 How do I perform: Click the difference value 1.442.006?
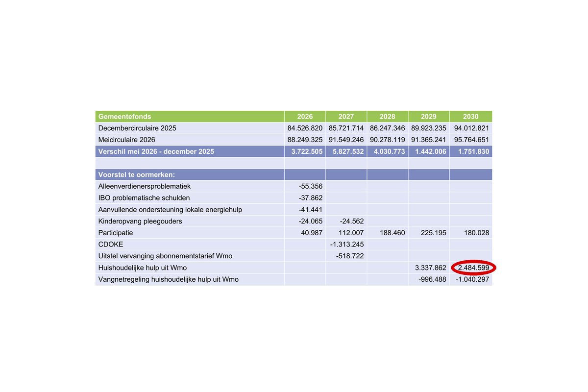[430, 152]
